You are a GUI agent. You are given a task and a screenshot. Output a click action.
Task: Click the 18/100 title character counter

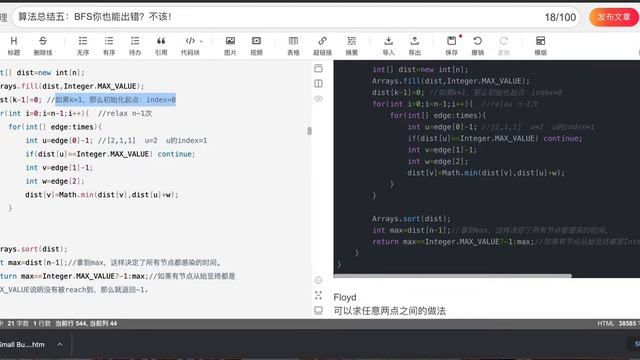(560, 18)
